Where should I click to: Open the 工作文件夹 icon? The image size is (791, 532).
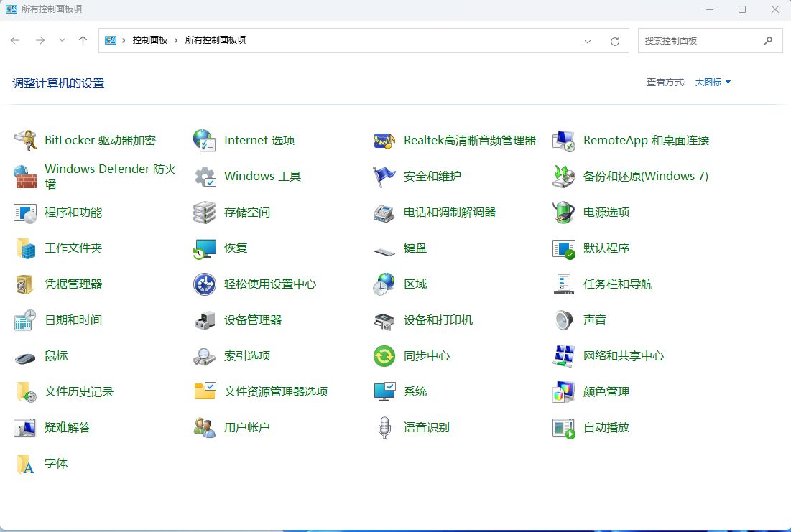[x=25, y=248]
